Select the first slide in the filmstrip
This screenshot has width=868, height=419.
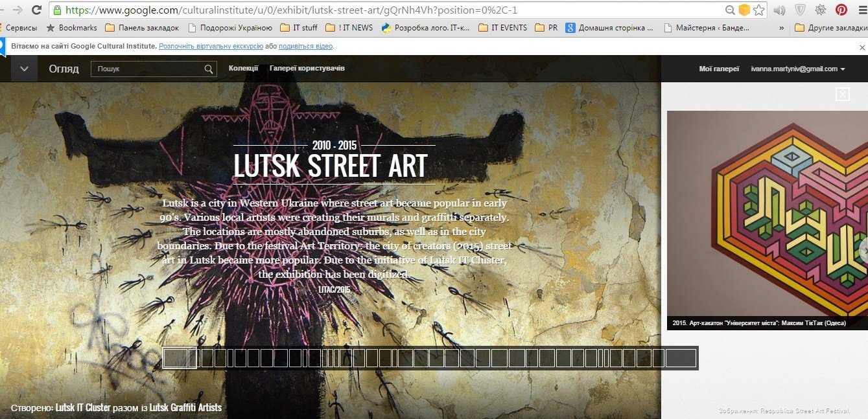(x=172, y=358)
